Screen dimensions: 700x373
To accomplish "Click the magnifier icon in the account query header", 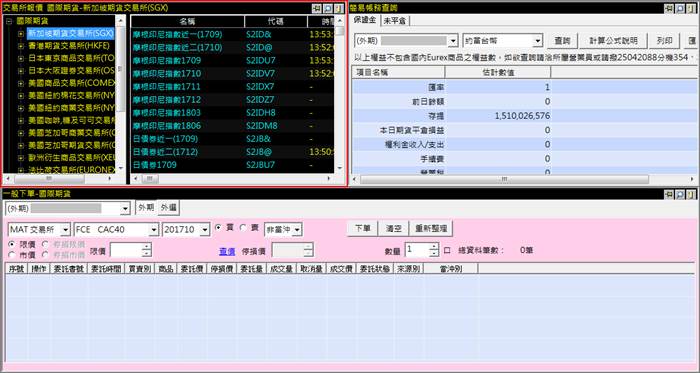I will [x=680, y=8].
